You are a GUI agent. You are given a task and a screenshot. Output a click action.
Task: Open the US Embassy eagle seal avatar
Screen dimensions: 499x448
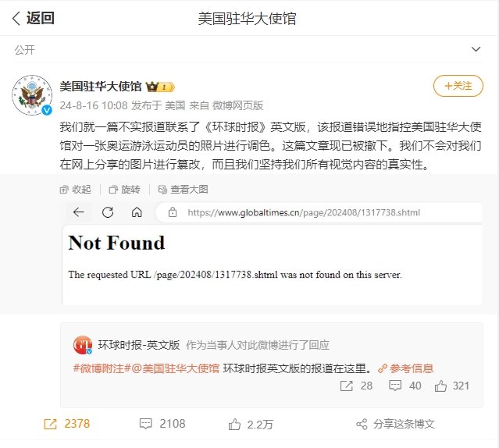pos(32,95)
